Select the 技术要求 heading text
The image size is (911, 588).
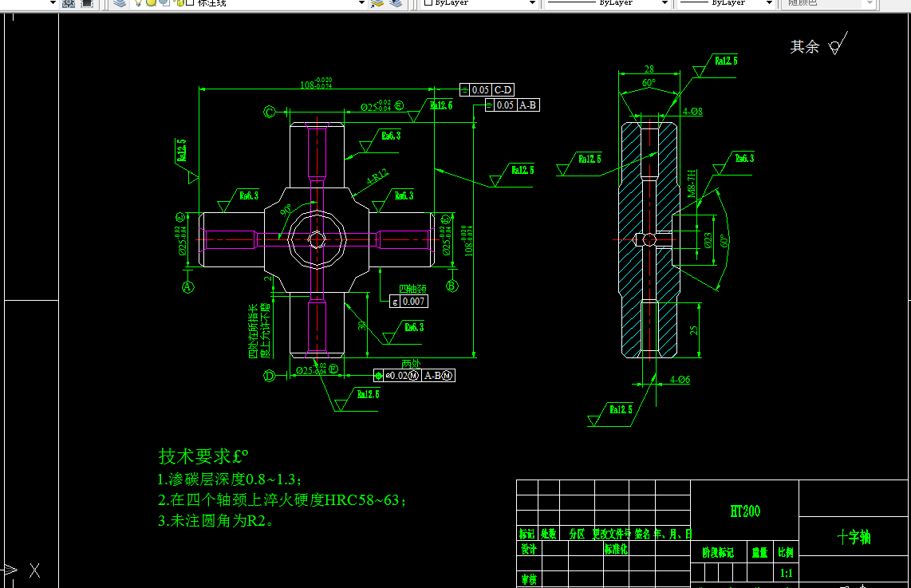[203, 456]
